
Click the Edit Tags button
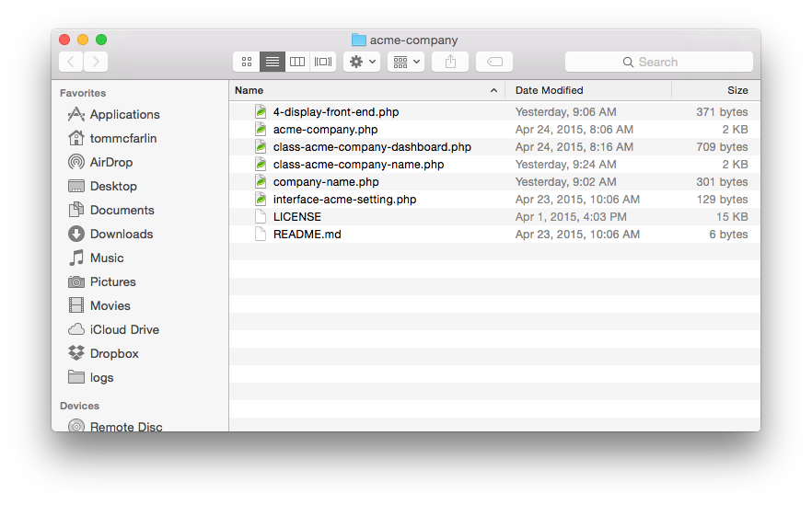494,63
